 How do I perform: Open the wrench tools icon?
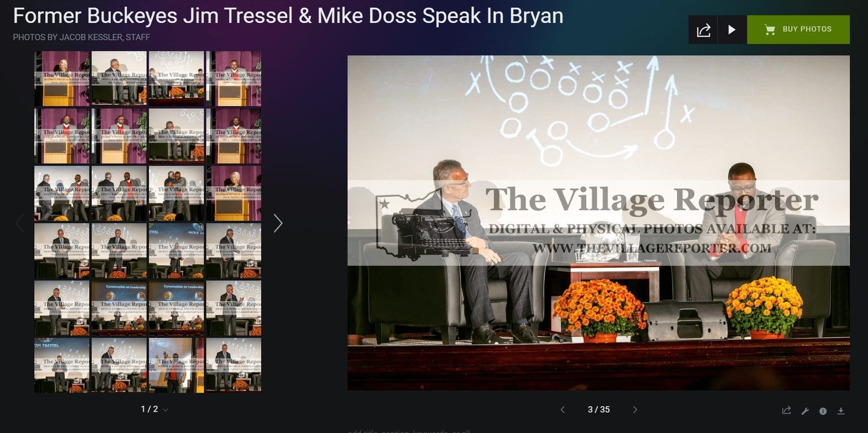click(x=805, y=411)
